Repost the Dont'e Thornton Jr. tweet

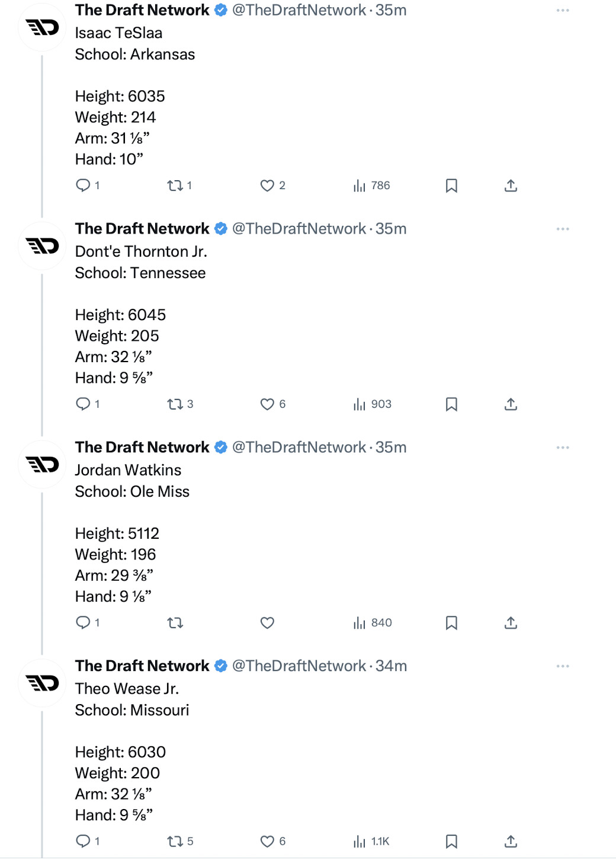click(x=175, y=404)
